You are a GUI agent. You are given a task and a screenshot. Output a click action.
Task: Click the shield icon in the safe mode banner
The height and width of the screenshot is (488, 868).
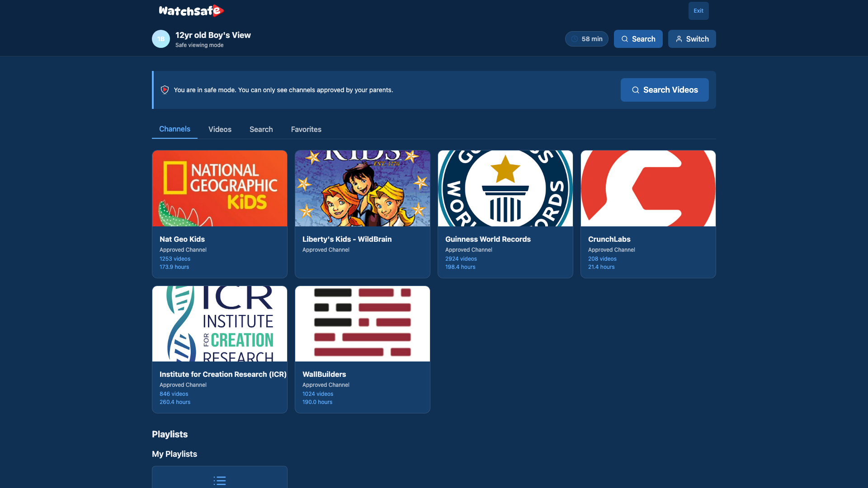[x=165, y=90]
